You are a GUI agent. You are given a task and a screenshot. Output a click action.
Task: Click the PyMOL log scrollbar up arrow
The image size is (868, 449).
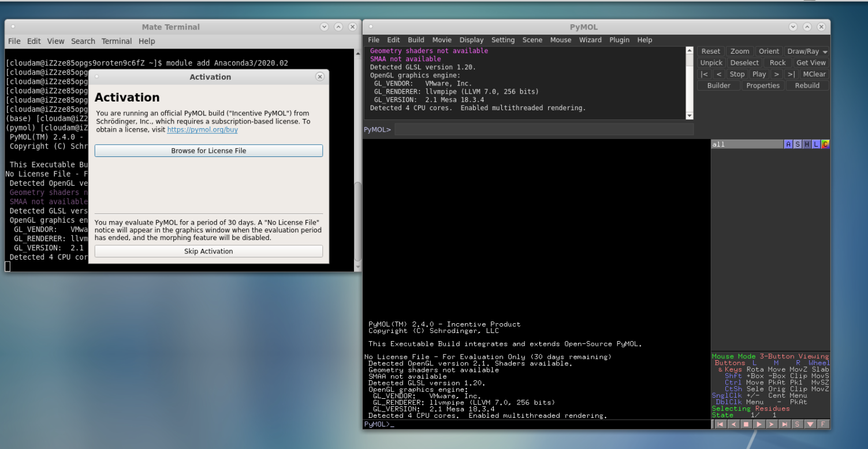click(689, 51)
